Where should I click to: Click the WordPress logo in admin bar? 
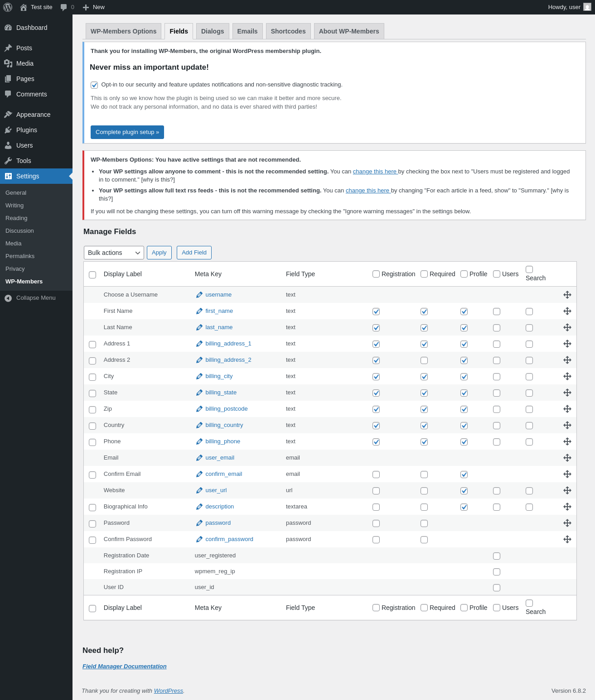(x=8, y=7)
